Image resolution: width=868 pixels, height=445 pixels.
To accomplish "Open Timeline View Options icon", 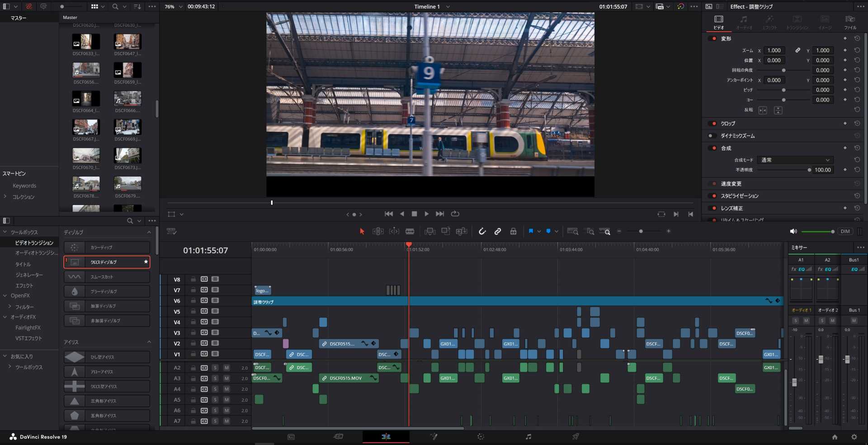I will pos(171,231).
